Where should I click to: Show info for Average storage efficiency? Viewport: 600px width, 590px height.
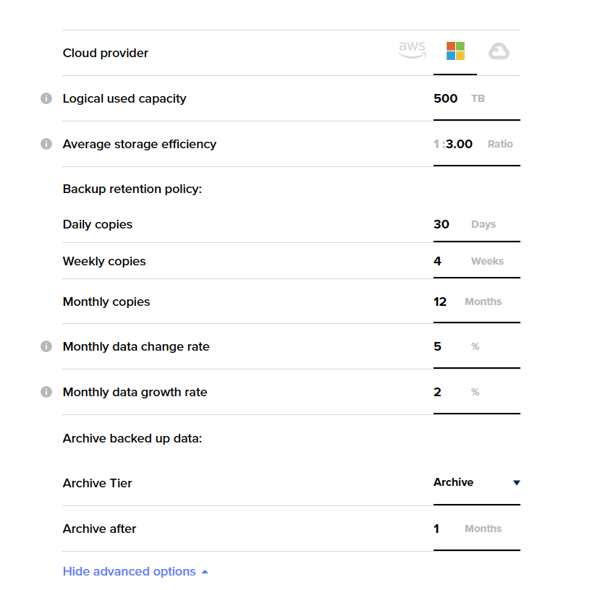[46, 144]
